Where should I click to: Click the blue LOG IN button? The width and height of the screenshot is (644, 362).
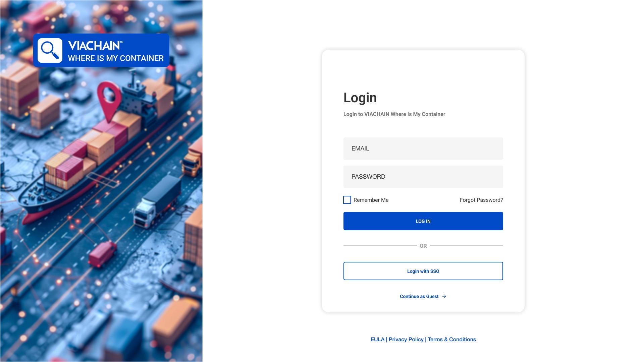coord(423,221)
